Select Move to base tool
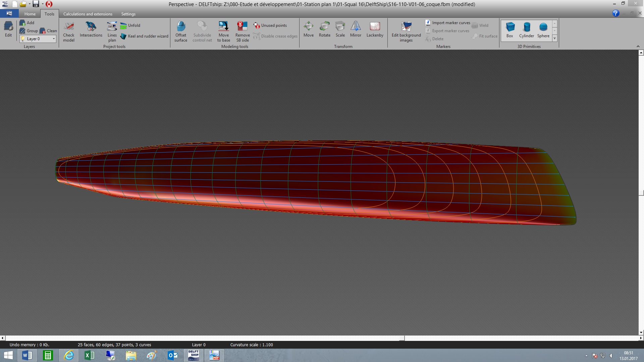The height and width of the screenshot is (362, 644). [224, 32]
